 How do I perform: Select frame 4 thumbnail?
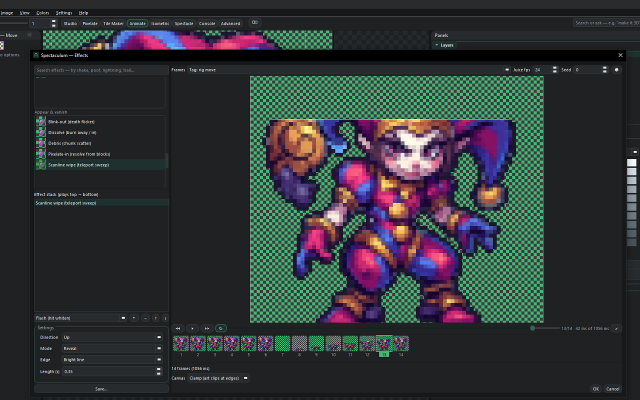pos(231,344)
